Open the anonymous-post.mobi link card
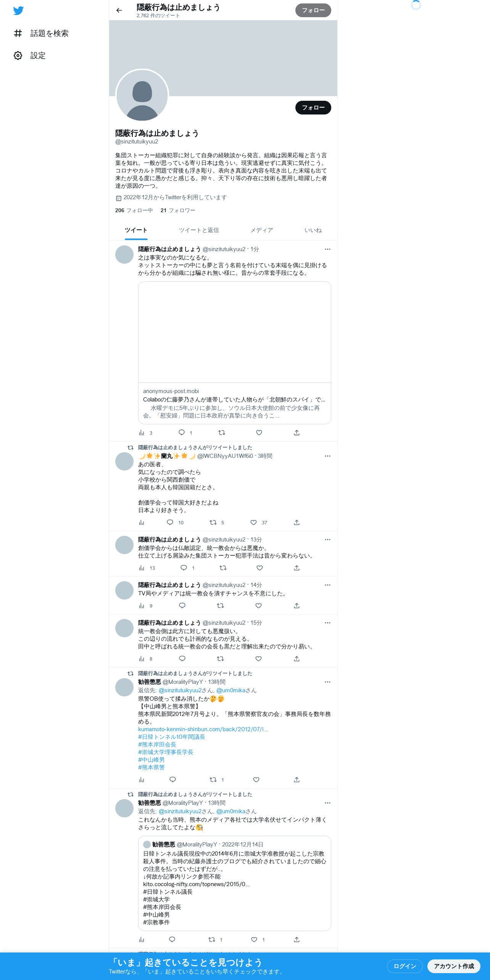The height and width of the screenshot is (980, 490). pyautogui.click(x=234, y=353)
